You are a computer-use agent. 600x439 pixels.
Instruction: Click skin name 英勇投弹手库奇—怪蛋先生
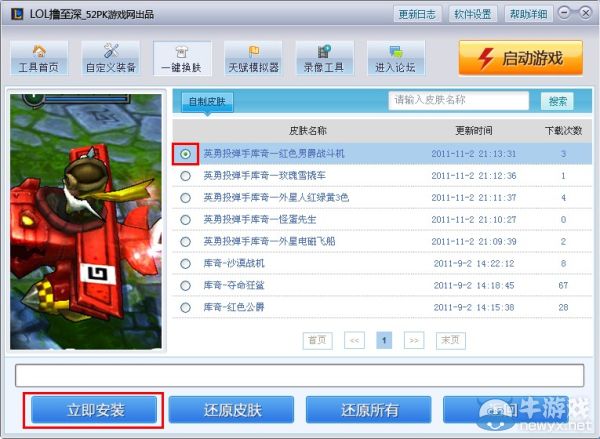(x=260, y=220)
